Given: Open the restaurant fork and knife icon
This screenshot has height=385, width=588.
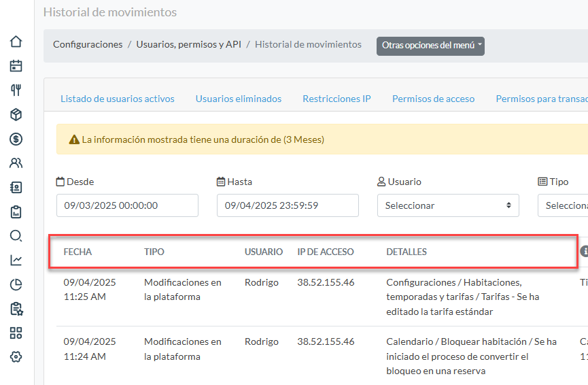Looking at the screenshot, I should pyautogui.click(x=16, y=90).
